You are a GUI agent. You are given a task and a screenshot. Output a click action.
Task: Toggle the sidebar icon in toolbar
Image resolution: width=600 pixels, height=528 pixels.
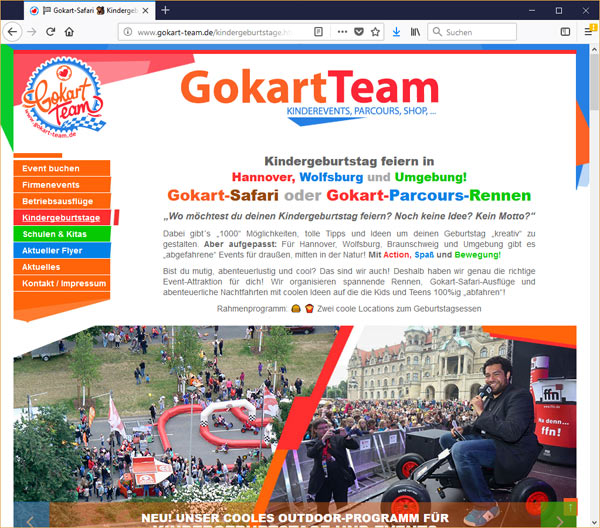[565, 32]
